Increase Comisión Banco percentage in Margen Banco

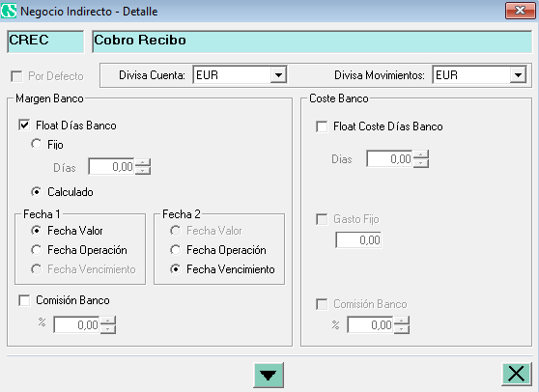[108, 321]
